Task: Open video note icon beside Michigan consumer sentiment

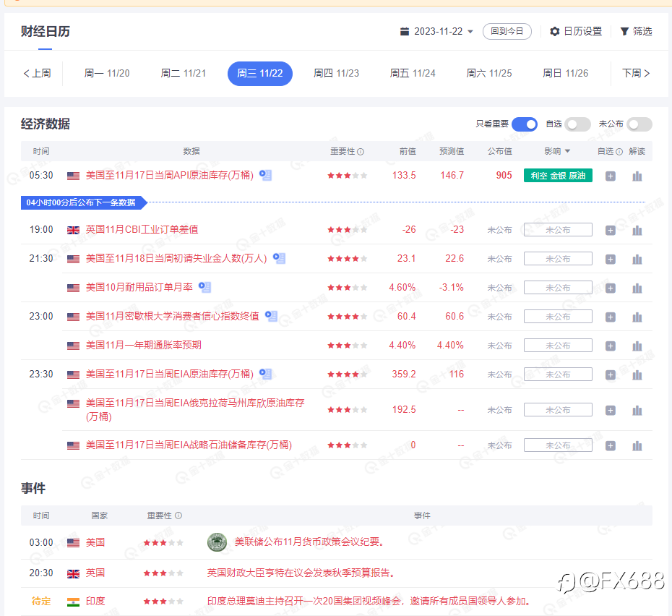Action: click(x=271, y=316)
